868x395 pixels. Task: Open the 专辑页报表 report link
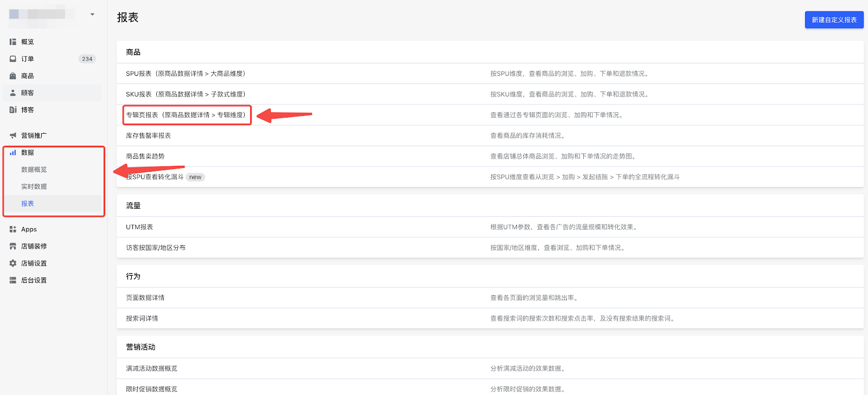tap(186, 115)
